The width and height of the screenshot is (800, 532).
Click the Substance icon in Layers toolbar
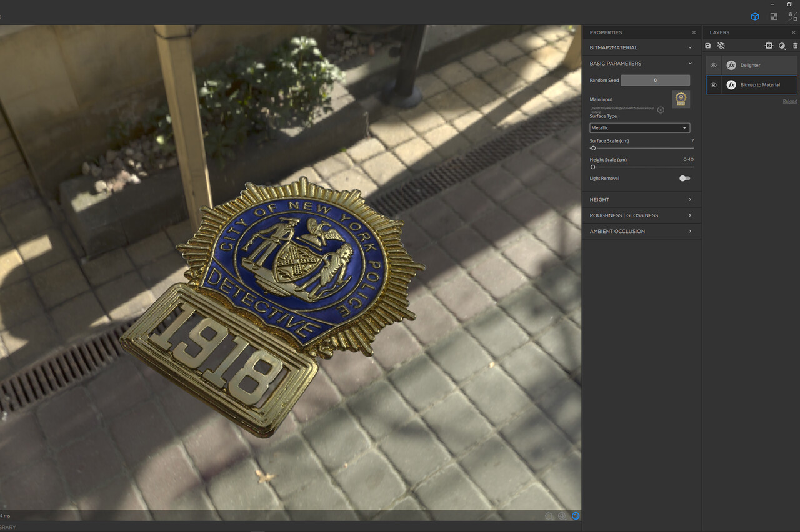pos(769,46)
